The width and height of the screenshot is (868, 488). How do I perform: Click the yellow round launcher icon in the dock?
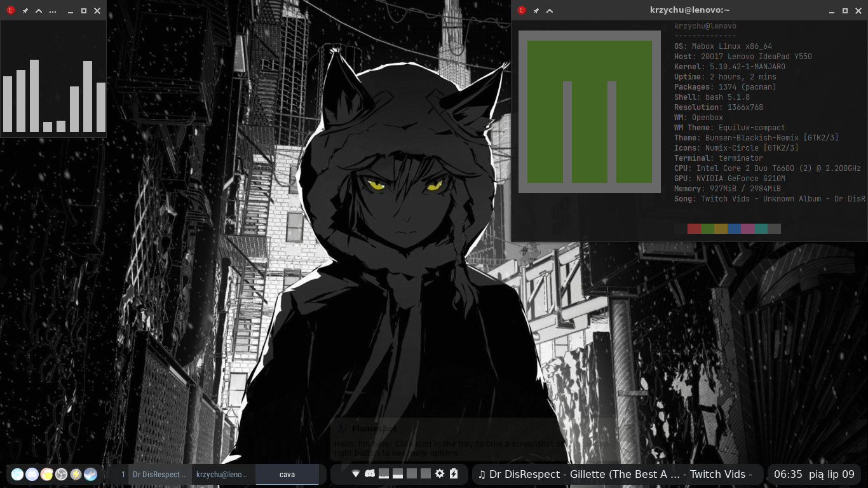[x=46, y=474]
